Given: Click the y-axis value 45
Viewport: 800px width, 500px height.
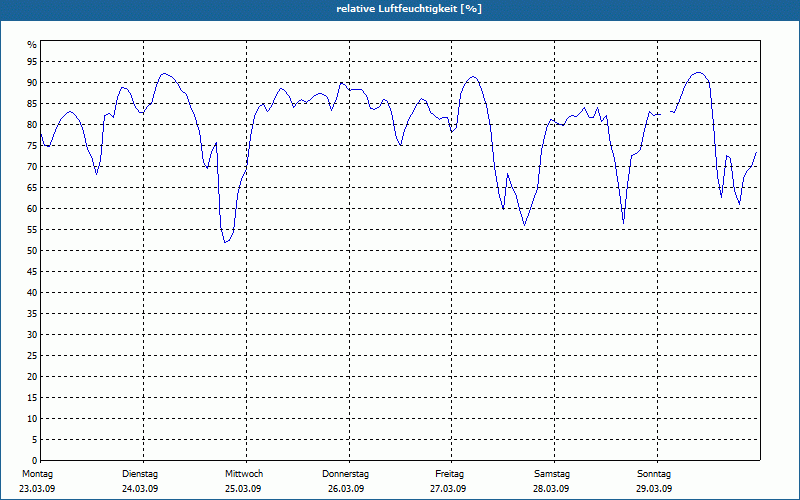Looking at the screenshot, I should (x=32, y=271).
